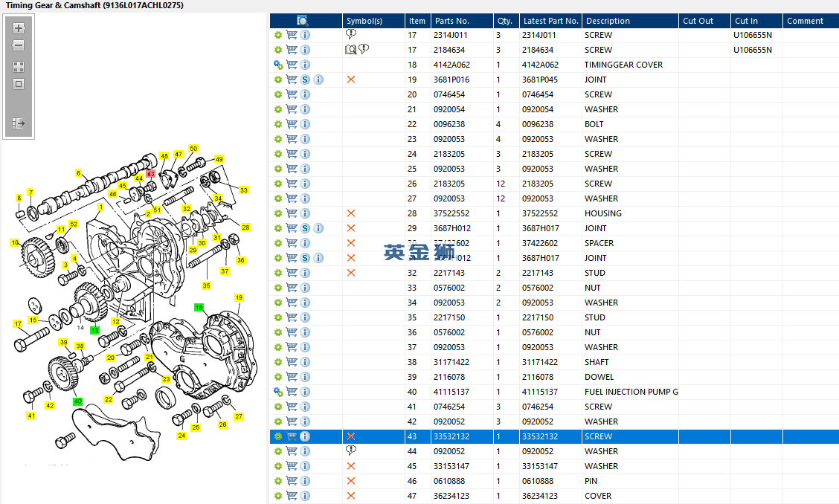Click note symbol for item 44 WASHER
Image resolution: width=839 pixels, height=504 pixels.
click(x=351, y=451)
